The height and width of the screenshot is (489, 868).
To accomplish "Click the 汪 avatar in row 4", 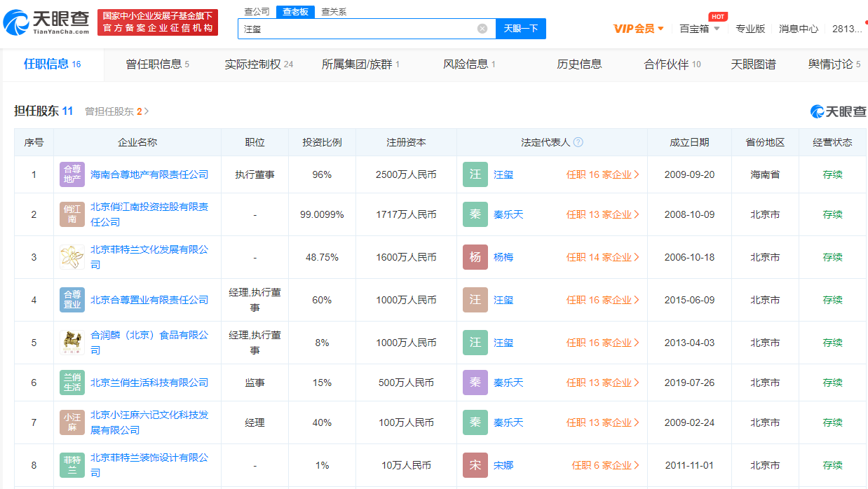I will [475, 300].
